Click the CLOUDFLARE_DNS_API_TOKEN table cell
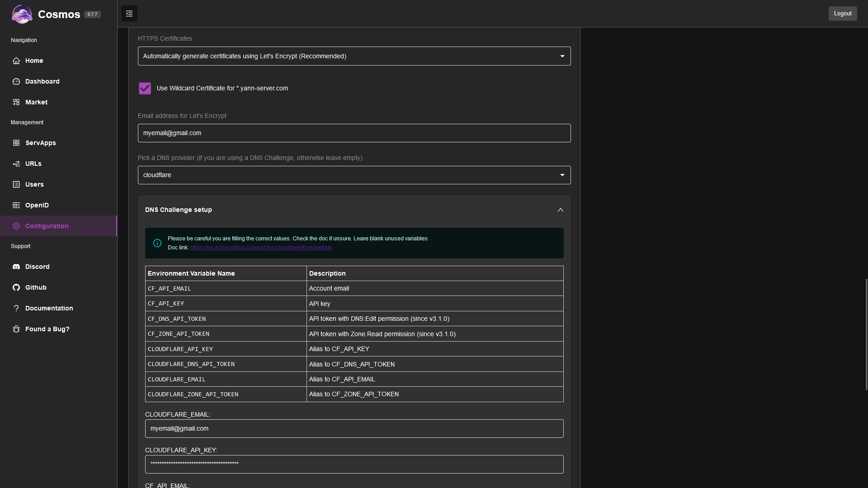The image size is (868, 488). tap(226, 364)
